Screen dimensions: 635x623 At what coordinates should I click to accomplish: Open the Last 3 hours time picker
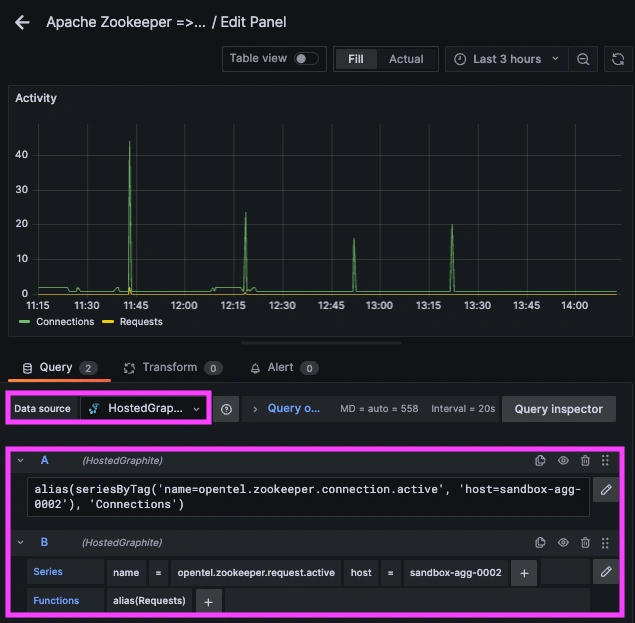[507, 59]
